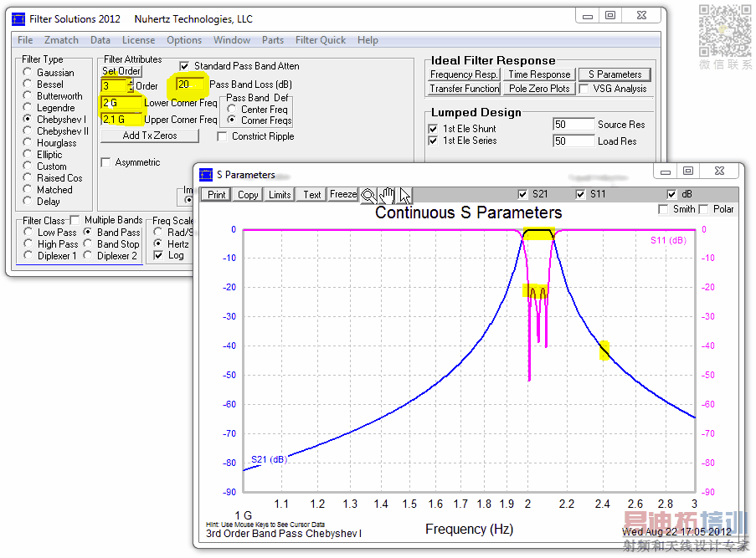The width and height of the screenshot is (756, 558).
Task: Toggle the Constrict Ripple checkbox
Action: click(x=223, y=136)
